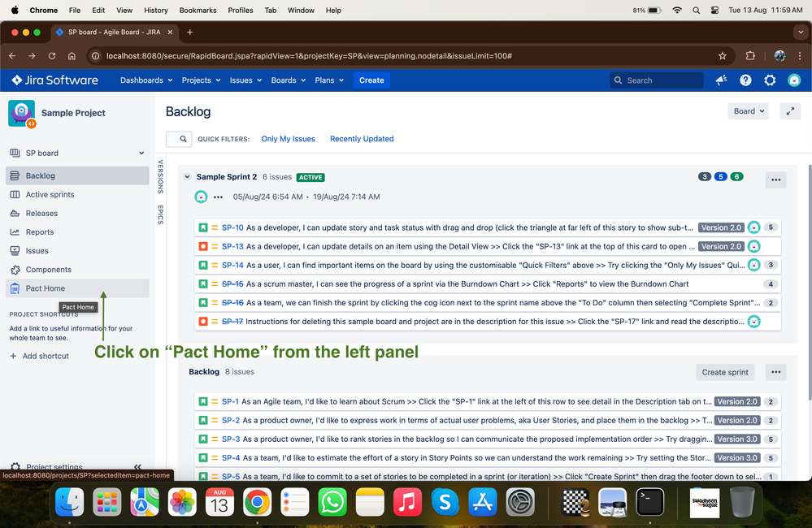Click the Jira settings gear icon
Image resolution: width=812 pixels, height=528 pixels.
769,80
